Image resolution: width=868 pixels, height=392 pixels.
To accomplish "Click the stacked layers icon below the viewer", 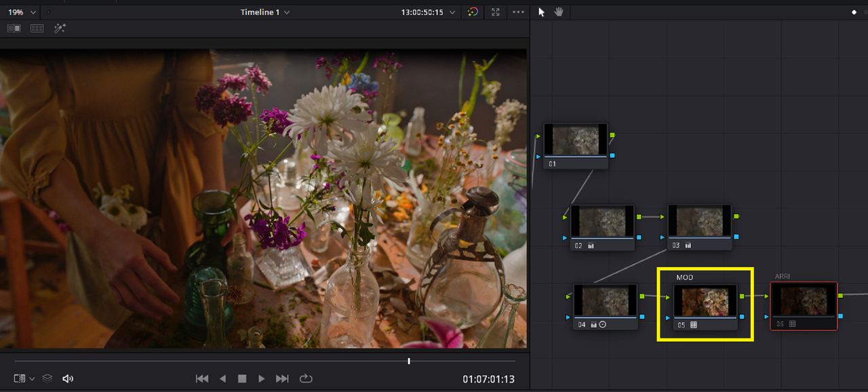I will coord(47,378).
